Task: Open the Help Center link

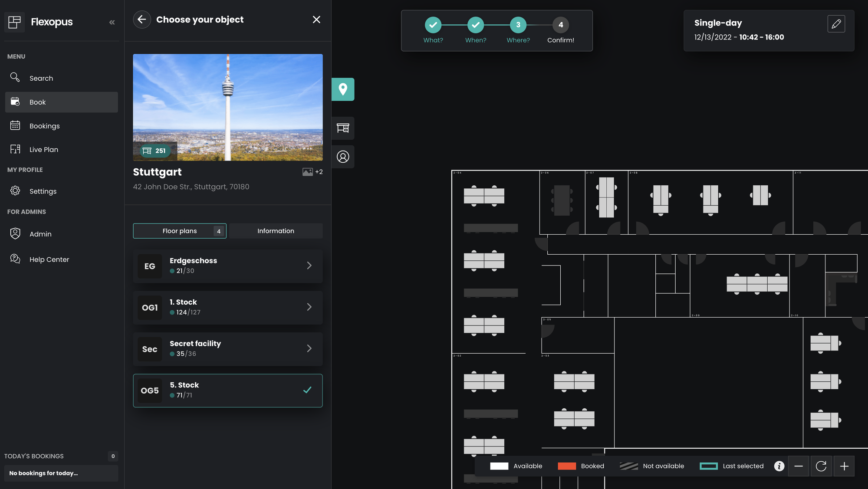Action: (49, 259)
